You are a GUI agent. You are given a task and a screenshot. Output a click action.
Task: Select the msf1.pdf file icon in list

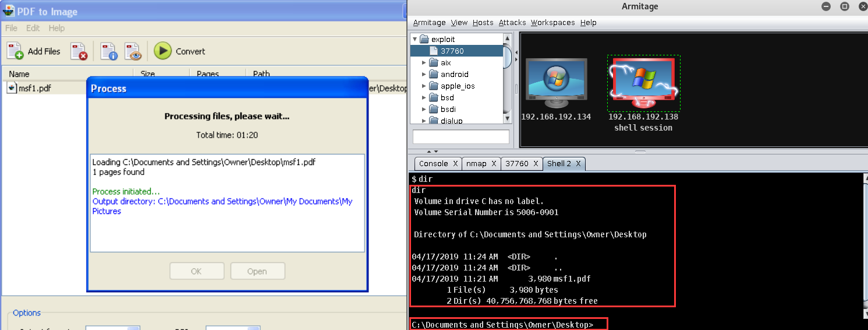click(x=12, y=87)
